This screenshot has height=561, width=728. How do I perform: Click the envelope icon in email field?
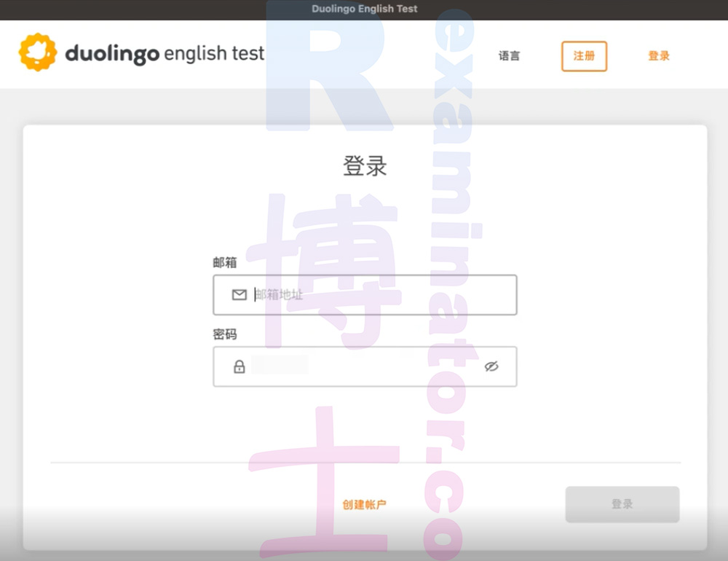tap(239, 294)
